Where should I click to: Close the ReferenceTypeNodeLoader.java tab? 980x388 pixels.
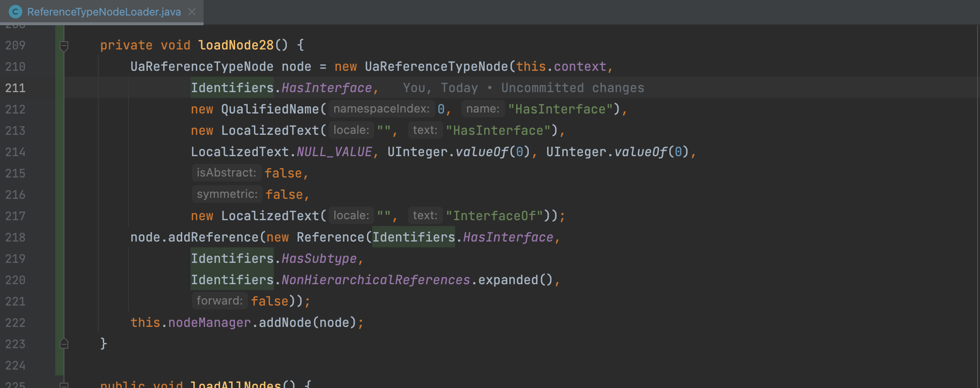pyautogui.click(x=192, y=12)
